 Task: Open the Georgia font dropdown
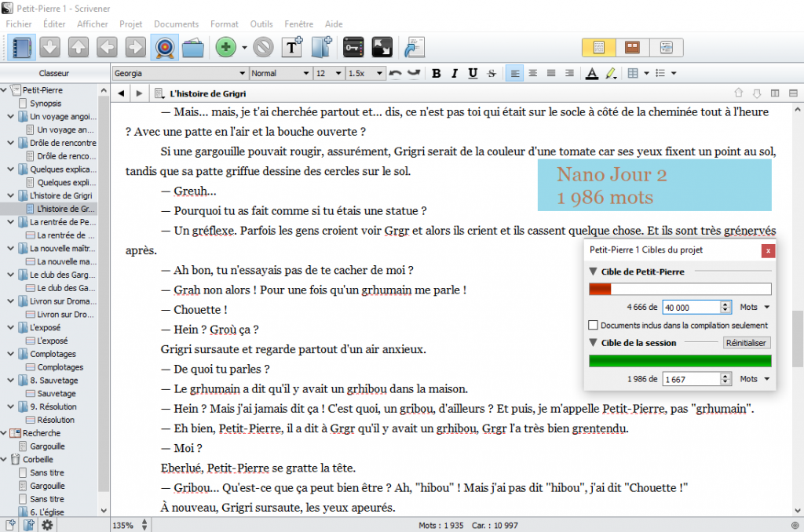click(180, 73)
